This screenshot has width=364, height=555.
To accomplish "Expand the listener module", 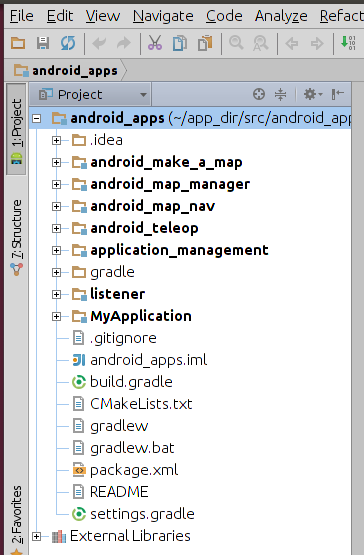I will (56, 294).
